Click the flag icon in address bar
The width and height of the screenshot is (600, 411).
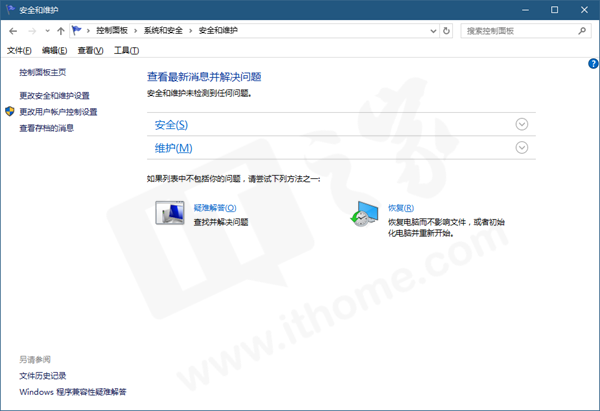76,31
